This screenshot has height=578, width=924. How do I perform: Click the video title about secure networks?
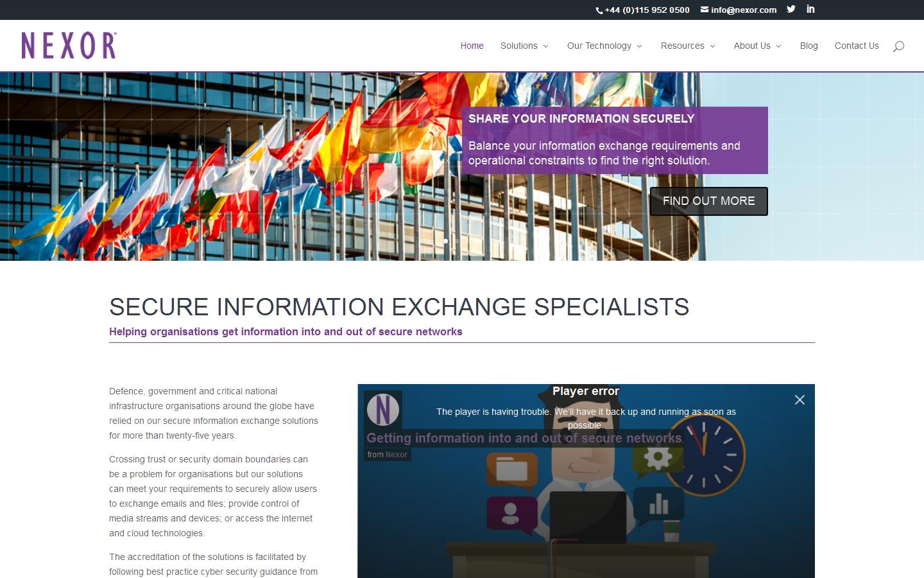point(524,438)
